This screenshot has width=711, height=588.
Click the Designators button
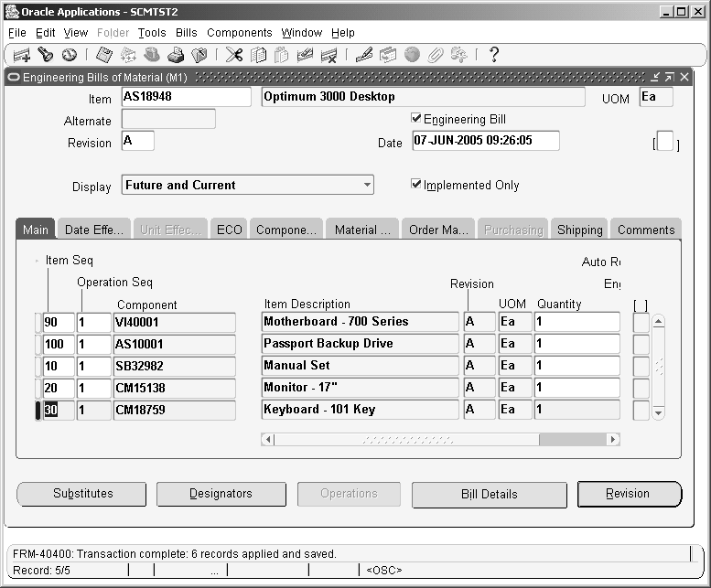(221, 494)
